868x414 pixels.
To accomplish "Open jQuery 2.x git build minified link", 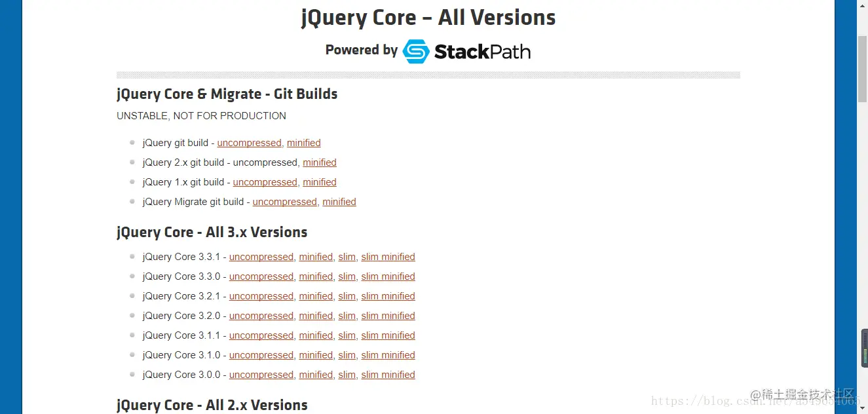I will click(320, 162).
